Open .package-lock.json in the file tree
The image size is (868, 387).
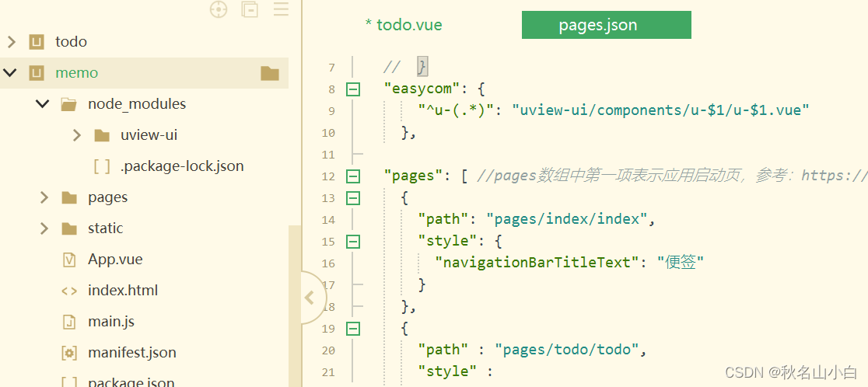point(182,166)
